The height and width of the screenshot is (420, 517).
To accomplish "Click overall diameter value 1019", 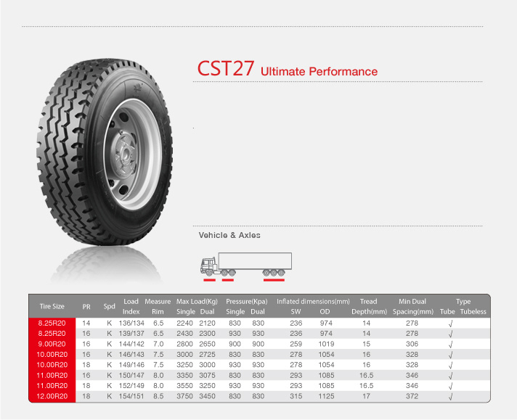I will tap(326, 344).
